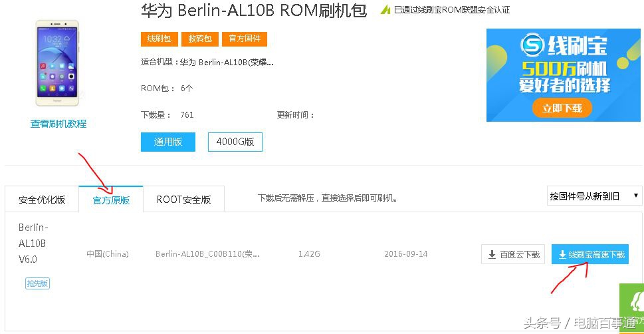The image size is (644, 334).
Task: Click the 中国(China) region cell
Action: tap(108, 253)
